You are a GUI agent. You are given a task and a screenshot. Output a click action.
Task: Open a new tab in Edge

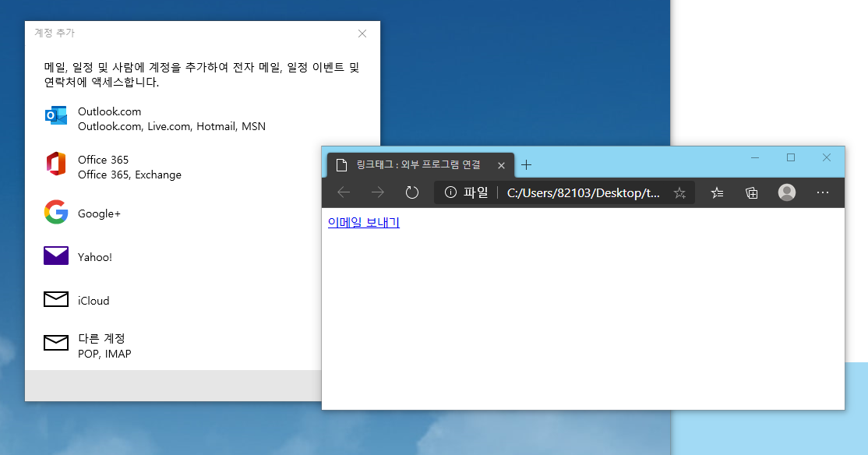click(527, 164)
